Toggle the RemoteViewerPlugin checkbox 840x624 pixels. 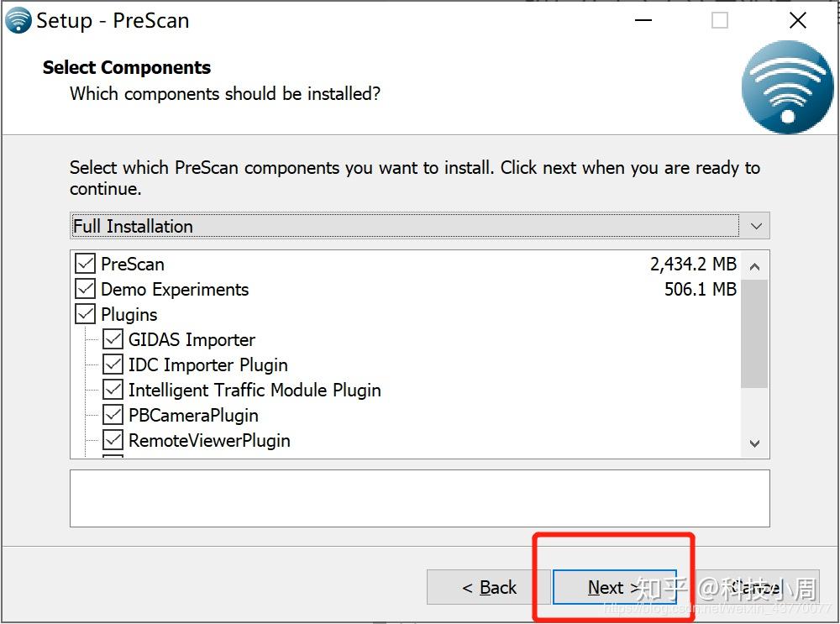coord(113,441)
